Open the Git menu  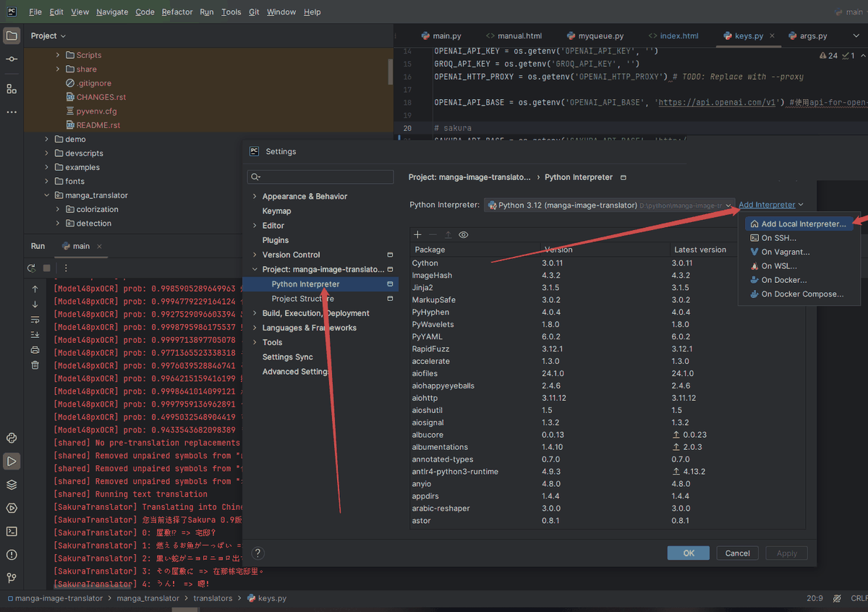254,12
